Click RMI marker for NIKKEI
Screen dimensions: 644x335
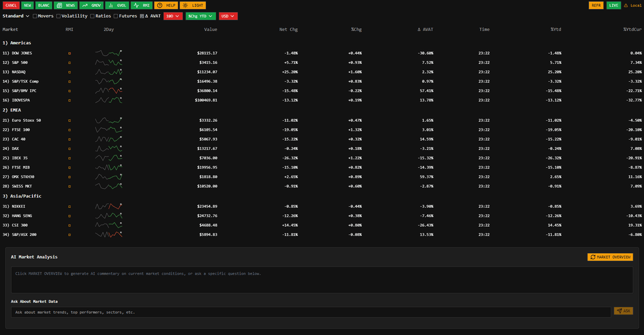tap(69, 207)
